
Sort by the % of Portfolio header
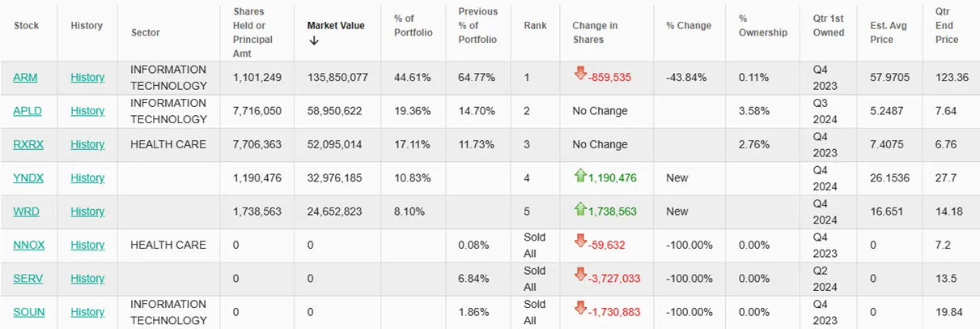click(x=414, y=26)
